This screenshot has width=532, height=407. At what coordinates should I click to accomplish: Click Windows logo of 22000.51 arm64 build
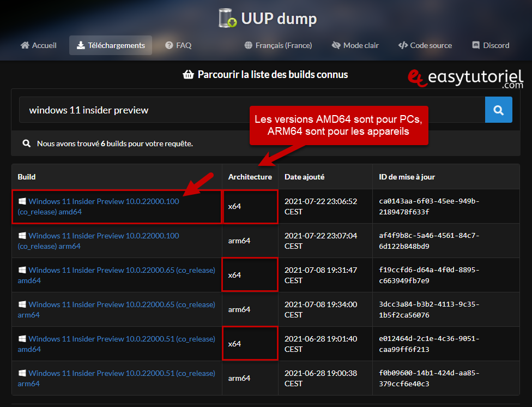tap(22, 373)
